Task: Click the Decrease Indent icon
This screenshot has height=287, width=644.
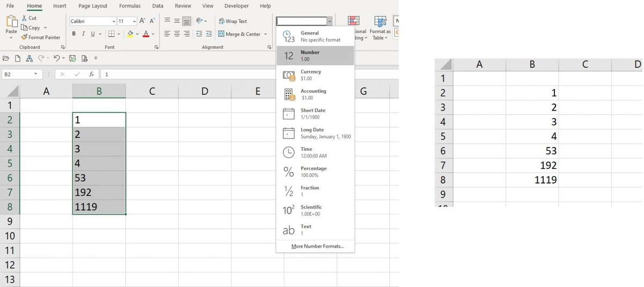Action: pyautogui.click(x=200, y=34)
